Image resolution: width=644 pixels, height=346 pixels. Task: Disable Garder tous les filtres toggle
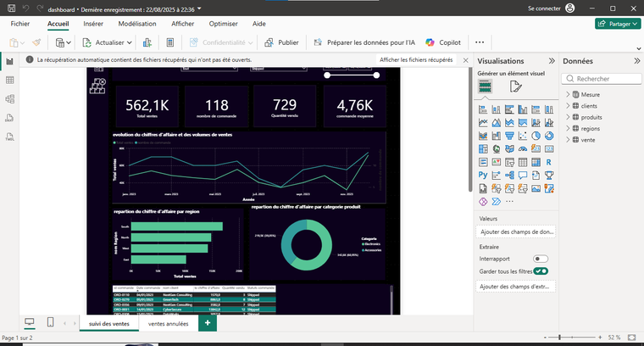(540, 271)
